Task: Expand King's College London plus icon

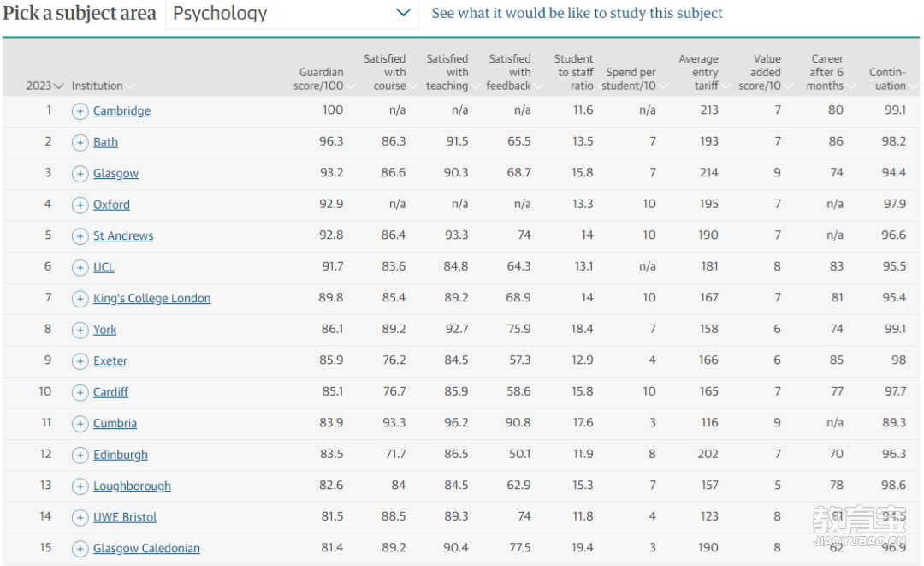Action: pos(80,298)
